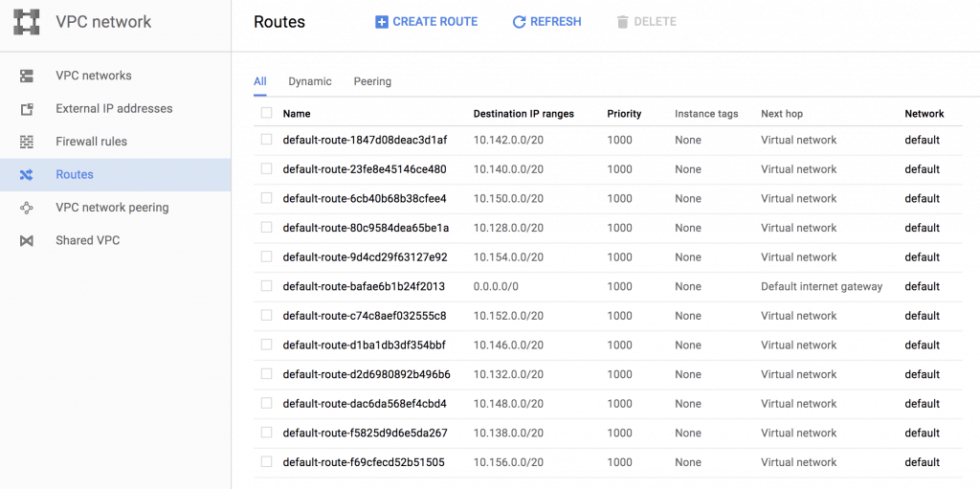The width and height of the screenshot is (980, 489).
Task: Click the Priority column header
Action: point(624,114)
